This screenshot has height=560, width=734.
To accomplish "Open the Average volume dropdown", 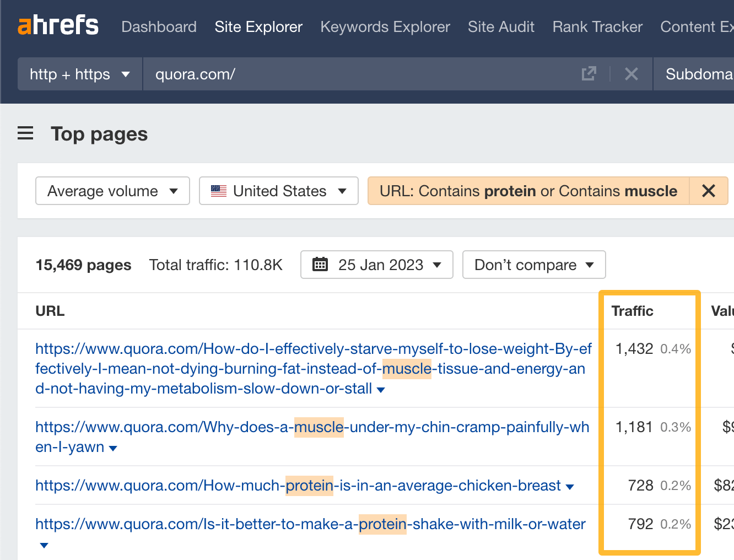I will (112, 191).
